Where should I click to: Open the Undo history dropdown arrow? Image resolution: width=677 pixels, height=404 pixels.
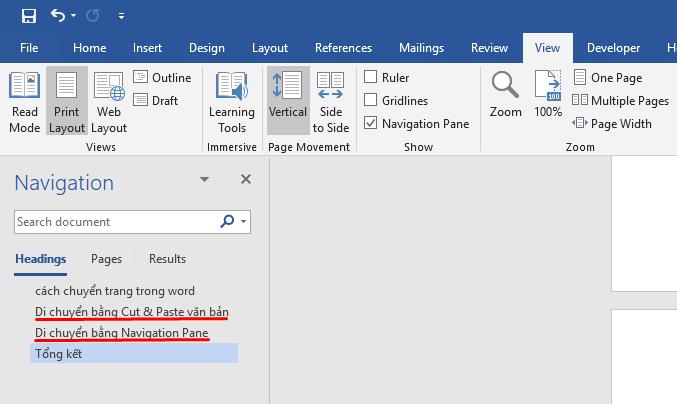(x=73, y=16)
